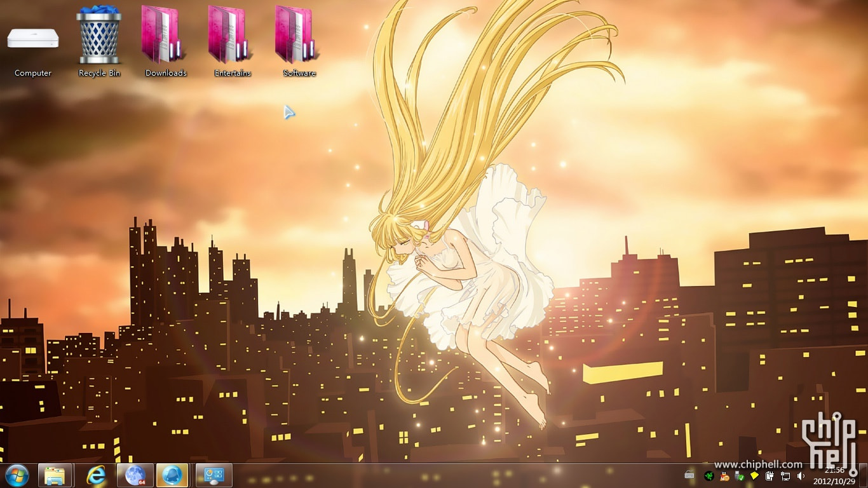Open the 64-bit moon browser taskbar icon
868x488 pixels.
tap(135, 475)
